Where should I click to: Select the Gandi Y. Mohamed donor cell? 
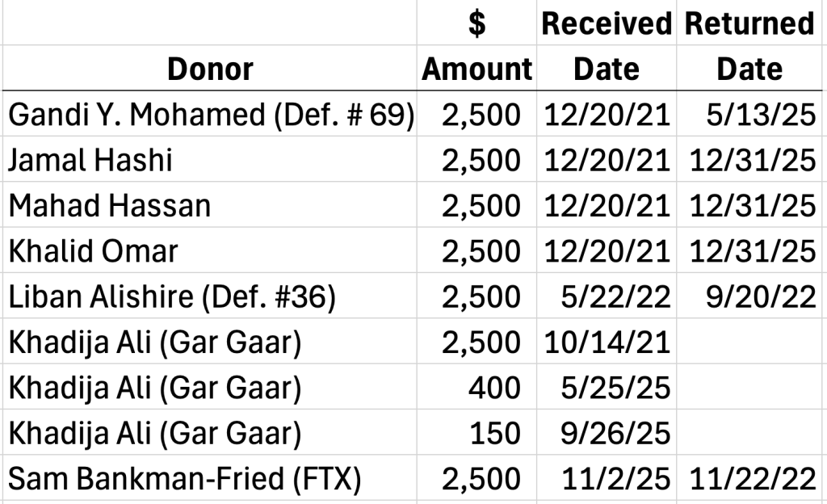click(210, 114)
